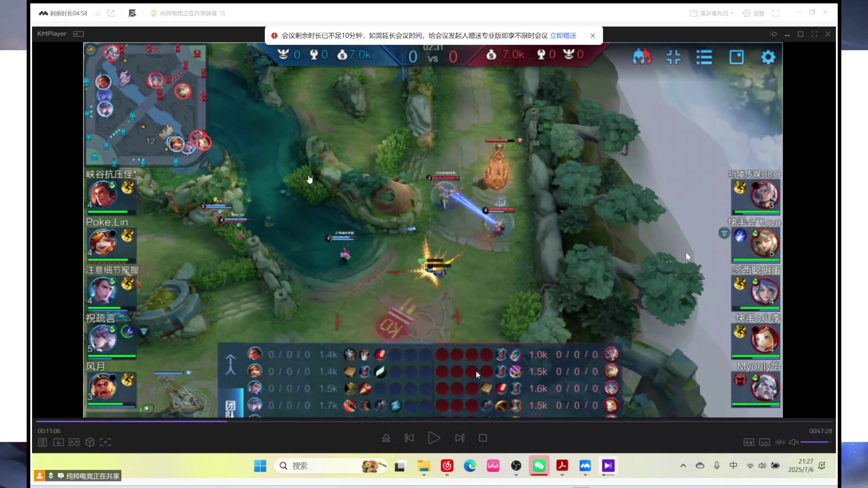868x488 pixels.
Task: Open Microsoft Edge from taskbar
Action: (470, 466)
